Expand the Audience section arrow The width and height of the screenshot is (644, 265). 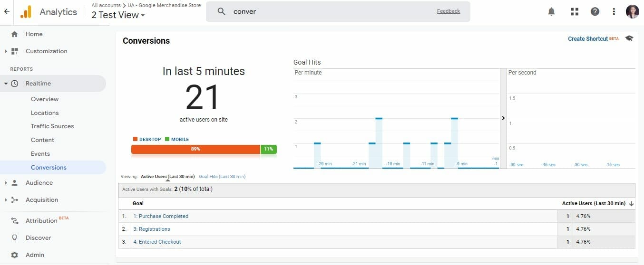click(6, 183)
